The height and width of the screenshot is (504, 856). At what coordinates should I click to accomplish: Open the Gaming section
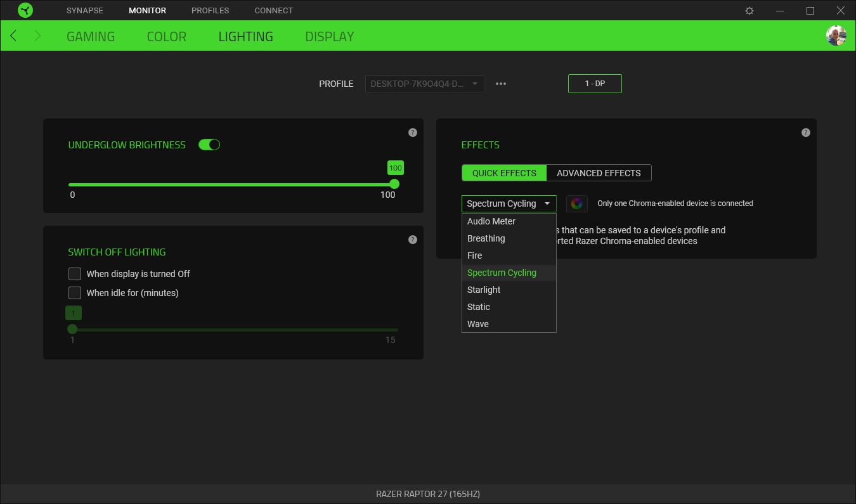tap(91, 36)
